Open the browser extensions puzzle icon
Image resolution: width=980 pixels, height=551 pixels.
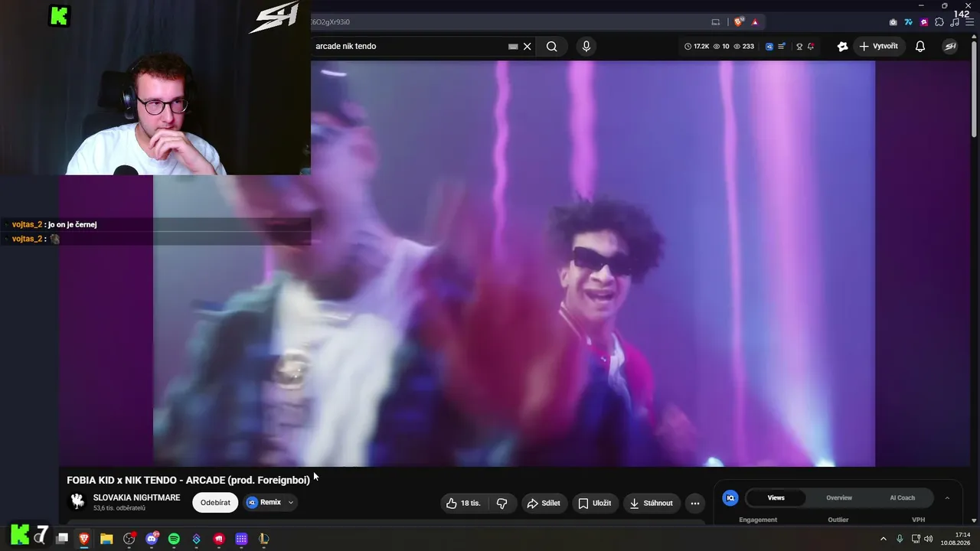(939, 22)
